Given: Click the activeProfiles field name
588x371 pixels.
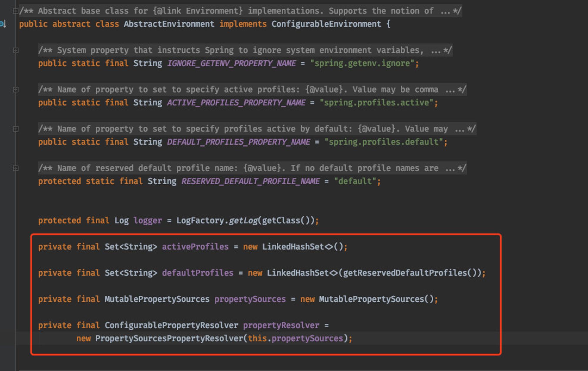Looking at the screenshot, I should tap(195, 247).
